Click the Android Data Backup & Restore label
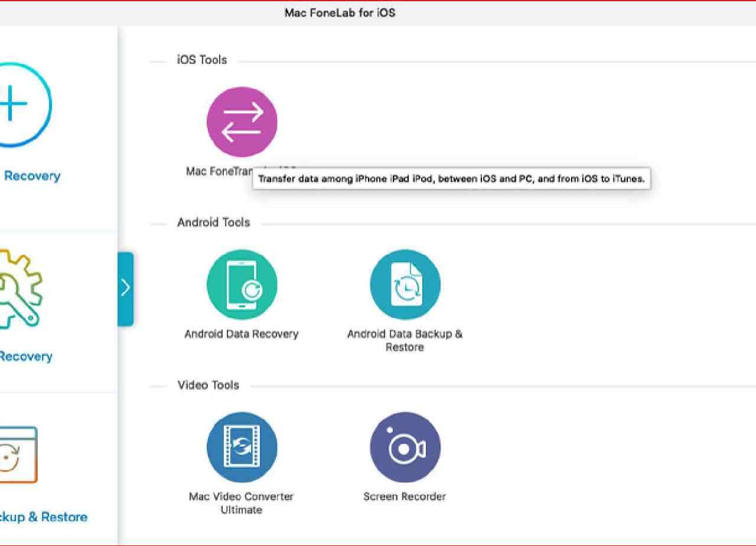The height and width of the screenshot is (546, 756). 405,341
